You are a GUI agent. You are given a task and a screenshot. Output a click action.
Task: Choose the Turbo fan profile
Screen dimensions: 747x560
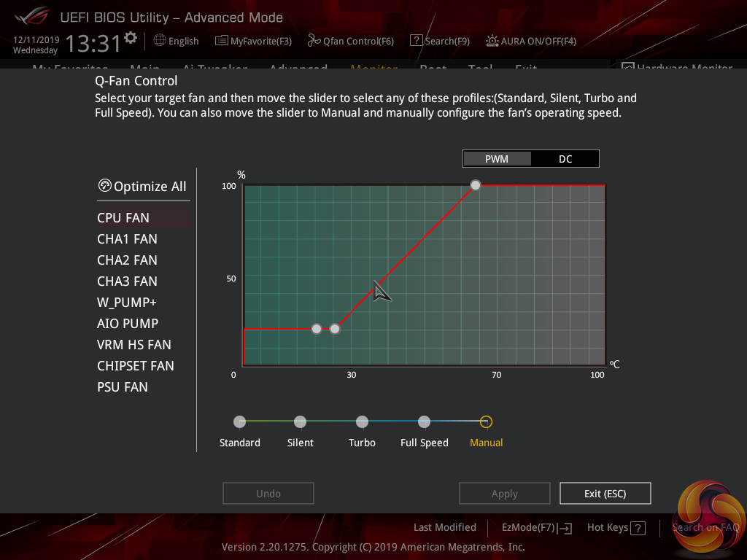[362, 421]
